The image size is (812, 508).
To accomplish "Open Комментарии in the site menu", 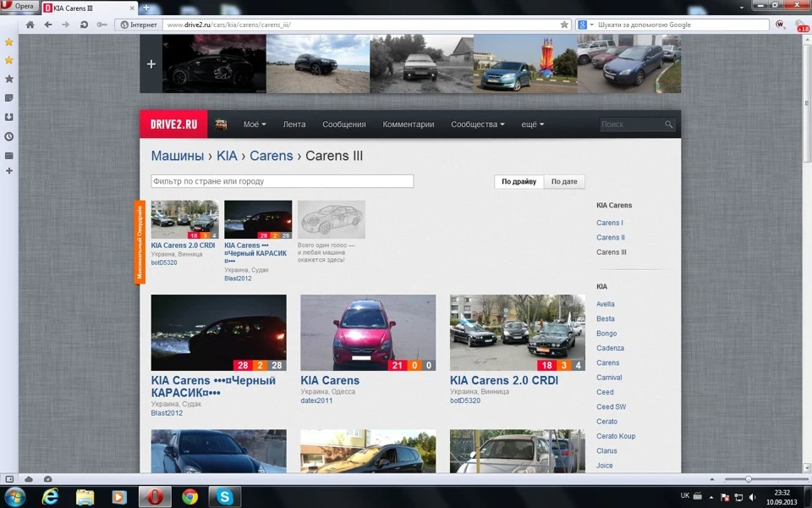I will point(408,124).
